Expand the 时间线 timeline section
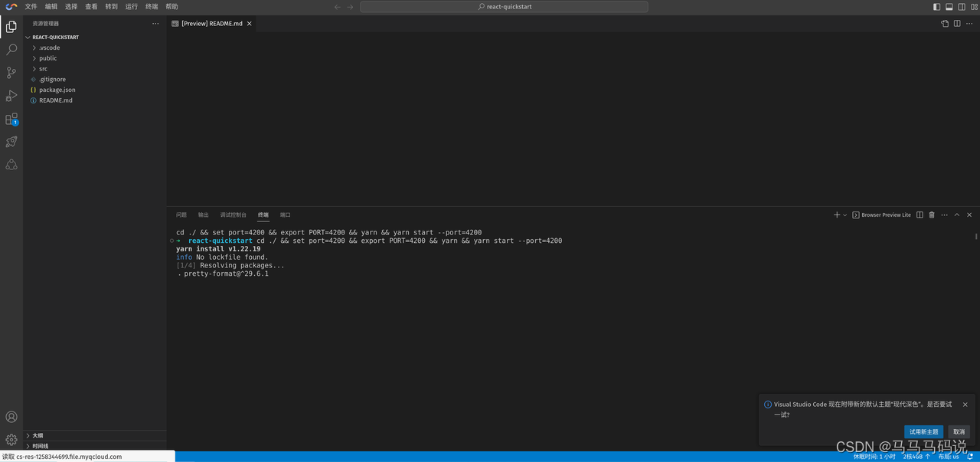The image size is (980, 462). (x=95, y=446)
